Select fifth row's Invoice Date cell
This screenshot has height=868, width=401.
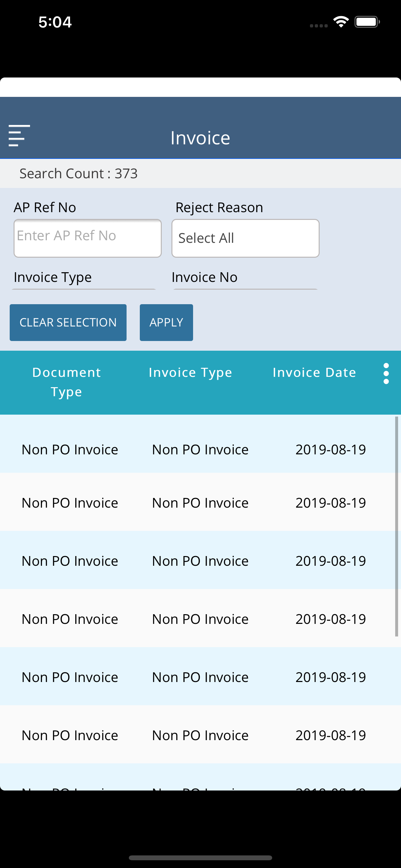pyautogui.click(x=331, y=677)
